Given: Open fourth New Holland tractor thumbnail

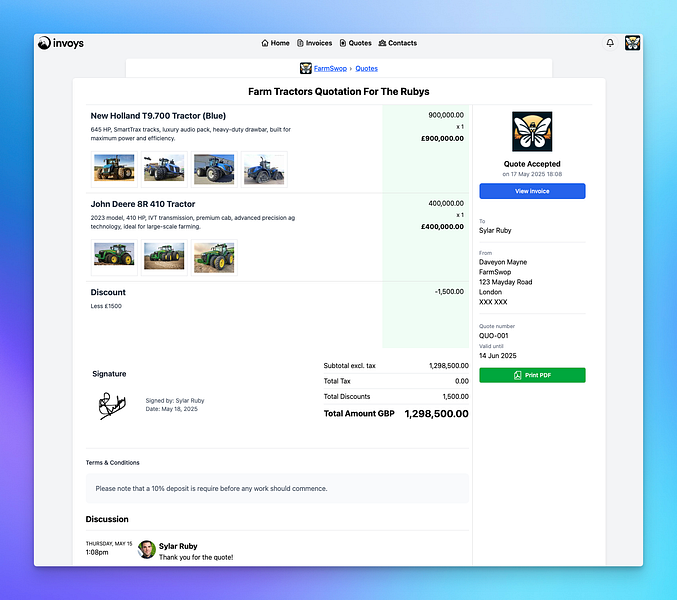Looking at the screenshot, I should [264, 169].
